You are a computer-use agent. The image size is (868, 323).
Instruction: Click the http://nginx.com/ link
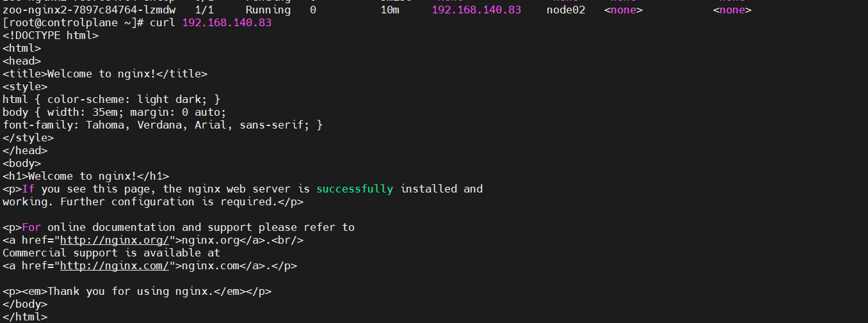tap(114, 266)
